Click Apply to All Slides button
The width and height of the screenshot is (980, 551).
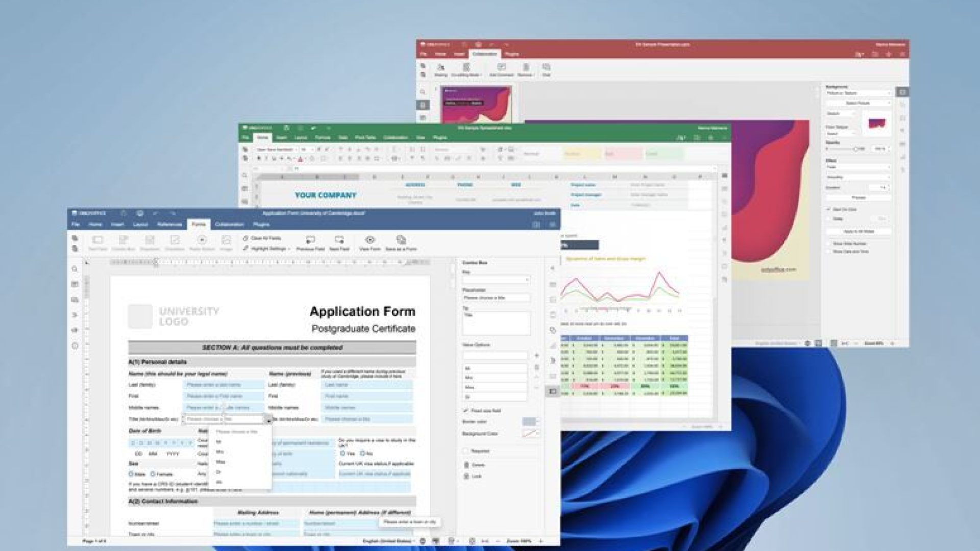[859, 232]
